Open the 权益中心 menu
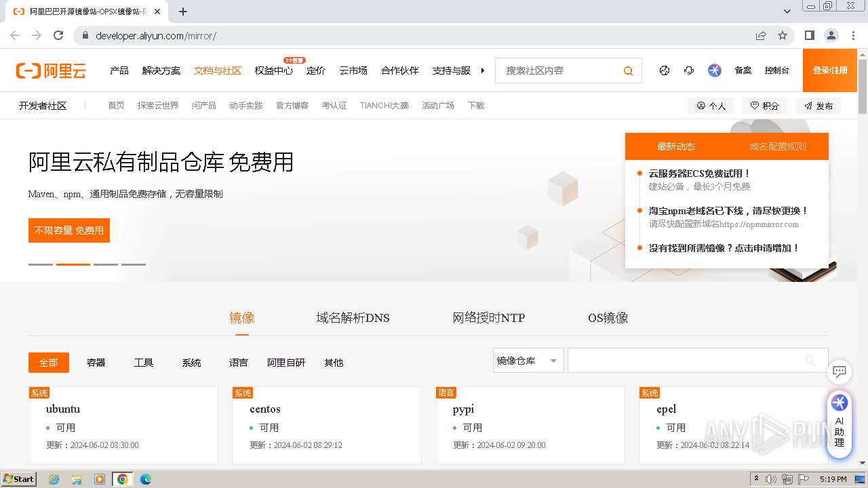868x488 pixels. pyautogui.click(x=274, y=70)
